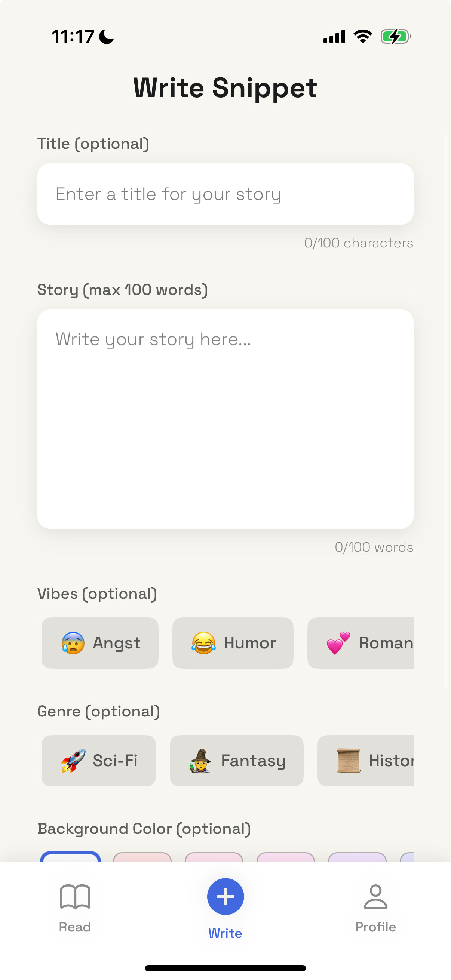The height and width of the screenshot is (980, 451).
Task: Tap the blue plus Write icon
Action: (x=225, y=896)
